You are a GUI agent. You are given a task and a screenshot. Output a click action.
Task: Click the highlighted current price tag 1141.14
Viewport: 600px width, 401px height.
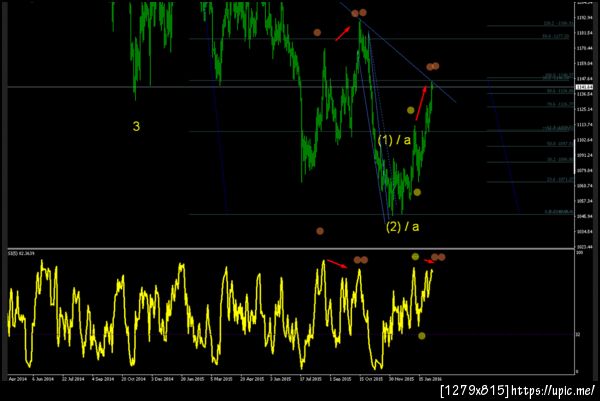584,87
